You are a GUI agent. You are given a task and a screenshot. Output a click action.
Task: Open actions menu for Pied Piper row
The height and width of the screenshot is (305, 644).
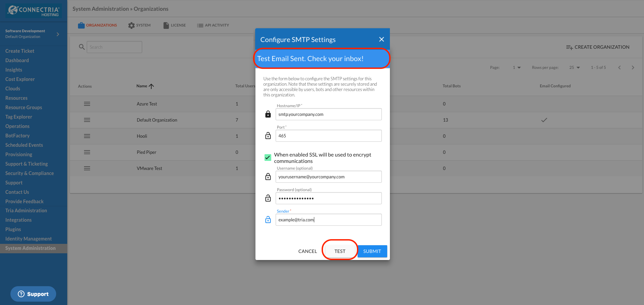(87, 152)
